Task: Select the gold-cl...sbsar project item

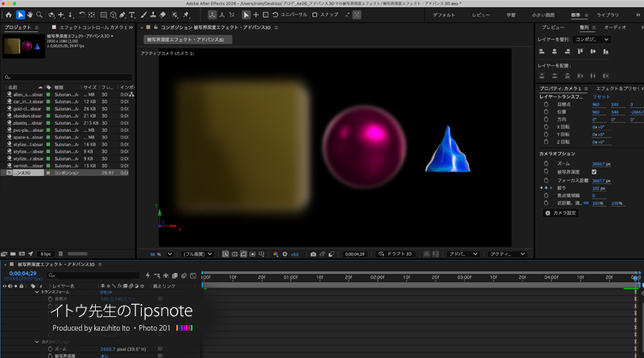Action: tap(27, 109)
